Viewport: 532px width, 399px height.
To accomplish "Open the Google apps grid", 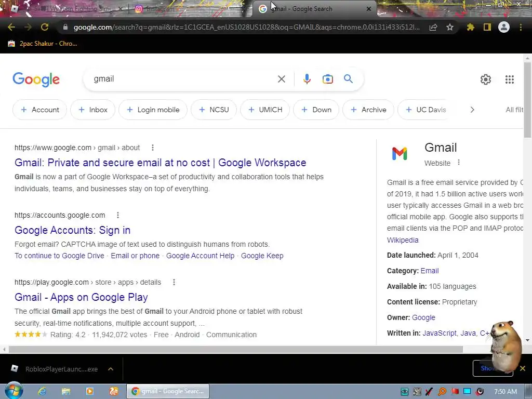I will click(510, 79).
